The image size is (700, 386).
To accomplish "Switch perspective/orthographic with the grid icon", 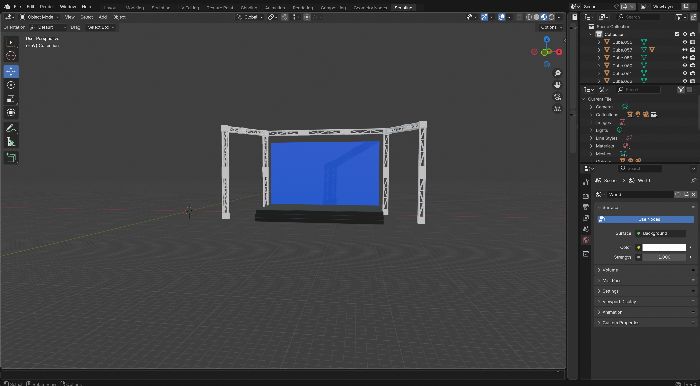I will pos(557,108).
